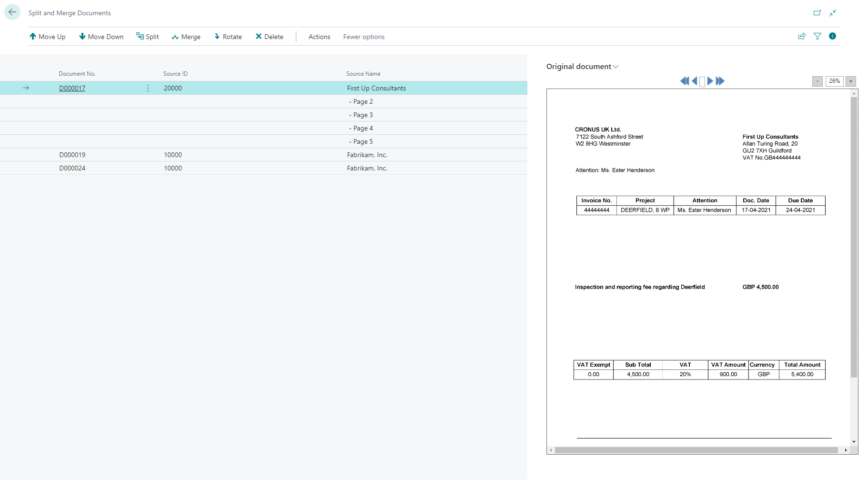Screen dimensions: 868x488
Task: Click Source ID 20000 cell
Action: pyautogui.click(x=173, y=88)
